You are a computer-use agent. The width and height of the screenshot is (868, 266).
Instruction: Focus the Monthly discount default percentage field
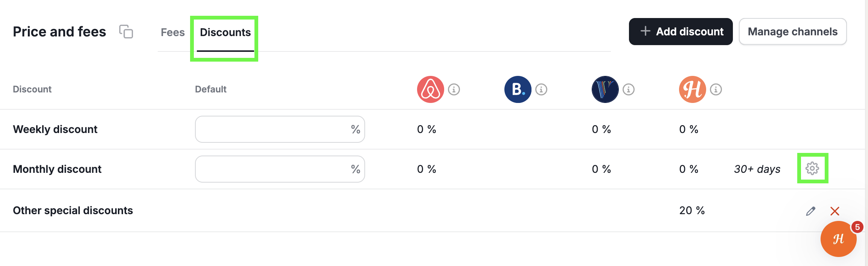click(x=280, y=169)
